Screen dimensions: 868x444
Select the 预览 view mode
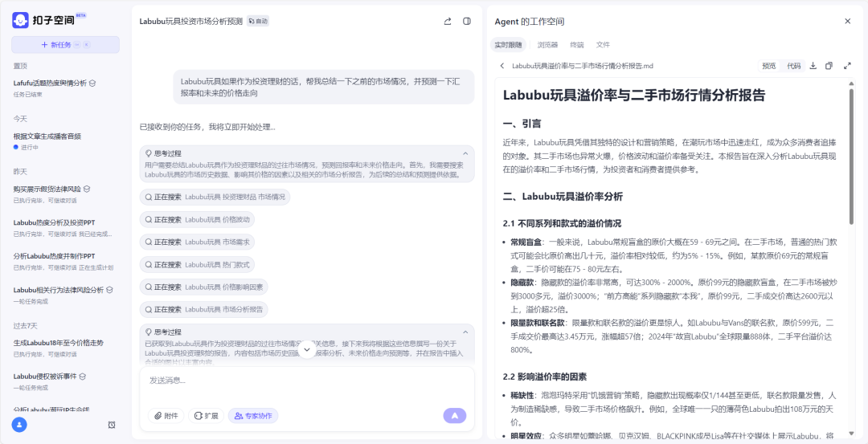(769, 66)
